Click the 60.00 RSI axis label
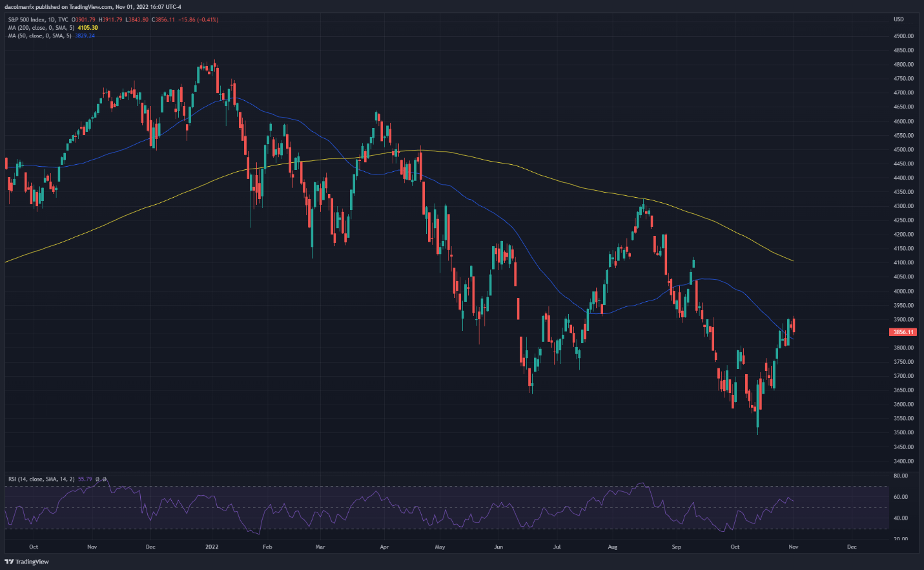This screenshot has width=924, height=570. coord(901,497)
